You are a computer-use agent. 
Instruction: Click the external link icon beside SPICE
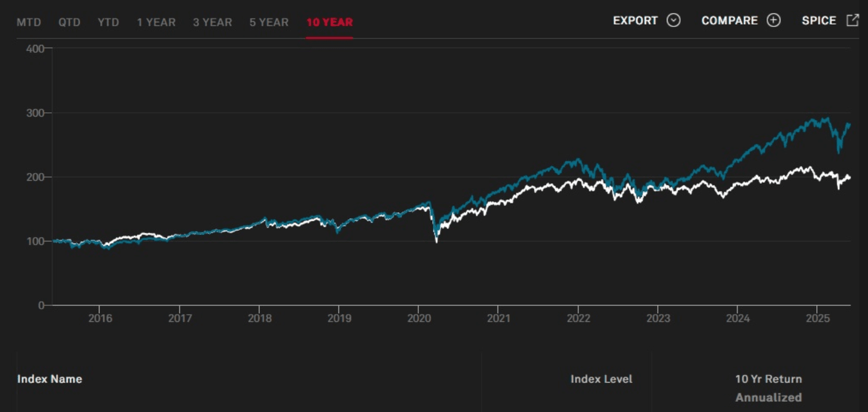point(852,21)
